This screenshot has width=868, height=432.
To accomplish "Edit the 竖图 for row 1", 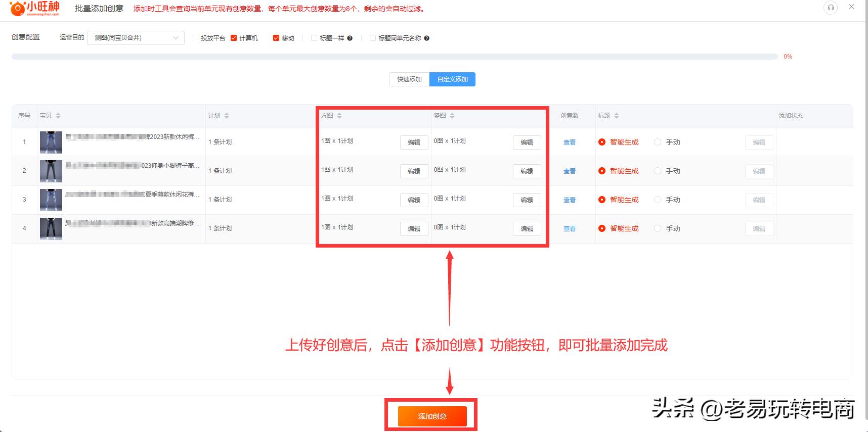I will (527, 142).
